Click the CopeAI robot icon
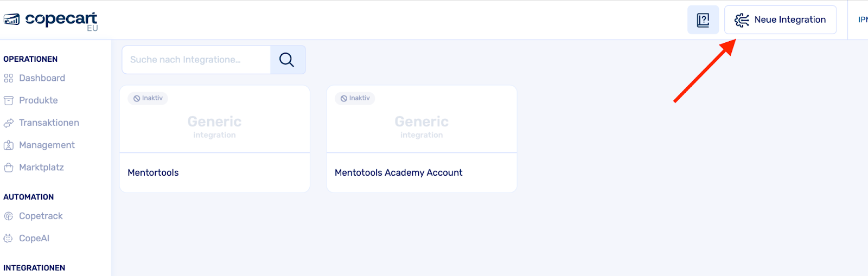The image size is (868, 276). coord(8,238)
